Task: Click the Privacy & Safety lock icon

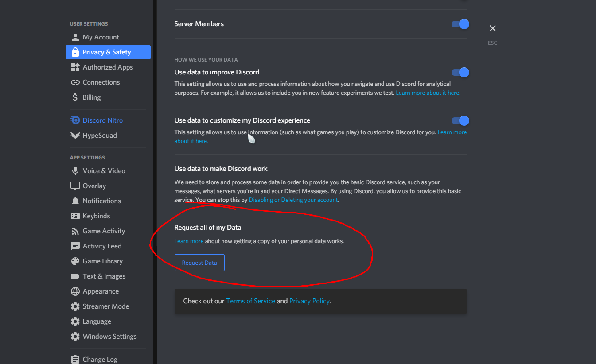Action: [75, 52]
